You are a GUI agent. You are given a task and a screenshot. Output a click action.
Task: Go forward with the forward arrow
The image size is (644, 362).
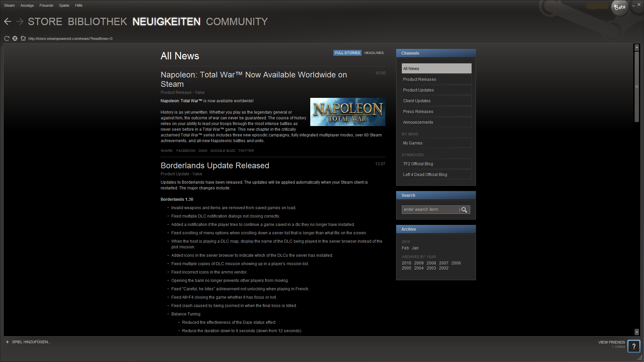point(20,22)
